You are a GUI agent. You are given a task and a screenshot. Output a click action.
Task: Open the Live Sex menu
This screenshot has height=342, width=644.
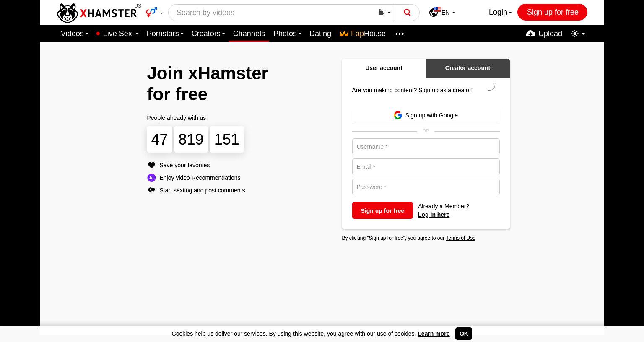[117, 34]
